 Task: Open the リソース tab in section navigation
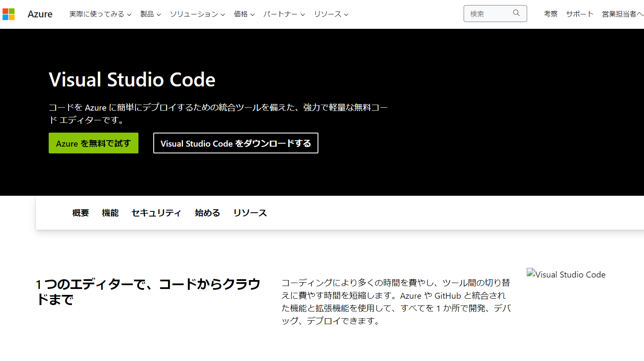pyautogui.click(x=250, y=213)
